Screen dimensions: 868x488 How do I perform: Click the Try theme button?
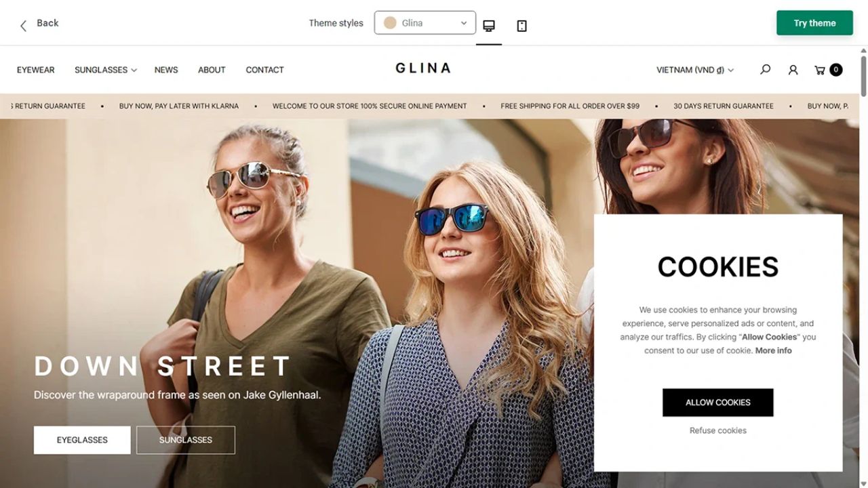click(814, 23)
